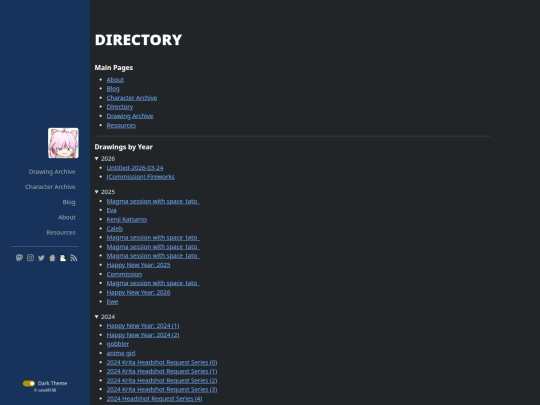Open Happy New Year: 2024 (1)
540x405 pixels.
(x=143, y=325)
